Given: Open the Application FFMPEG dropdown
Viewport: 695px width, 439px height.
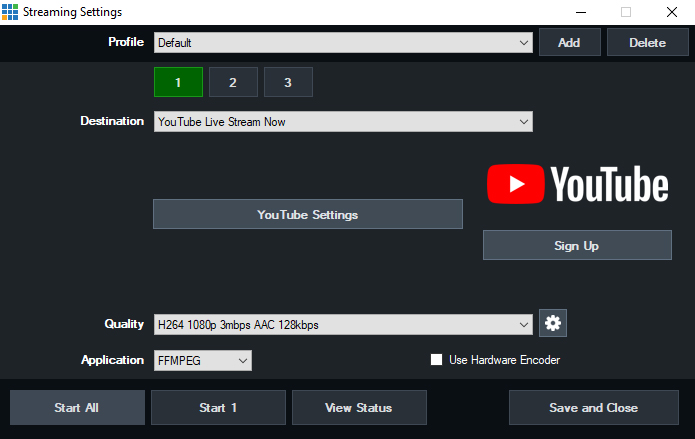Looking at the screenshot, I should [x=202, y=360].
